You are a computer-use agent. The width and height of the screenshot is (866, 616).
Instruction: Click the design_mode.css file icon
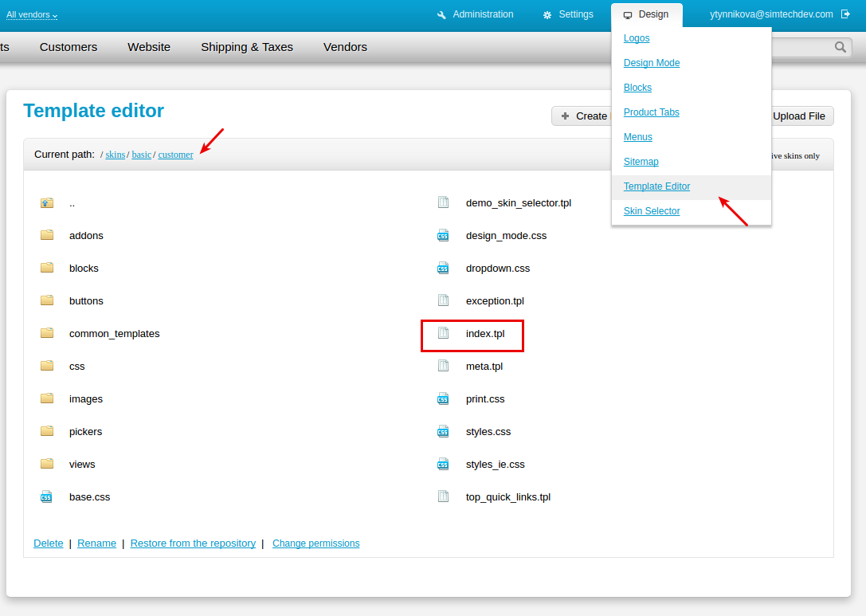(443, 235)
